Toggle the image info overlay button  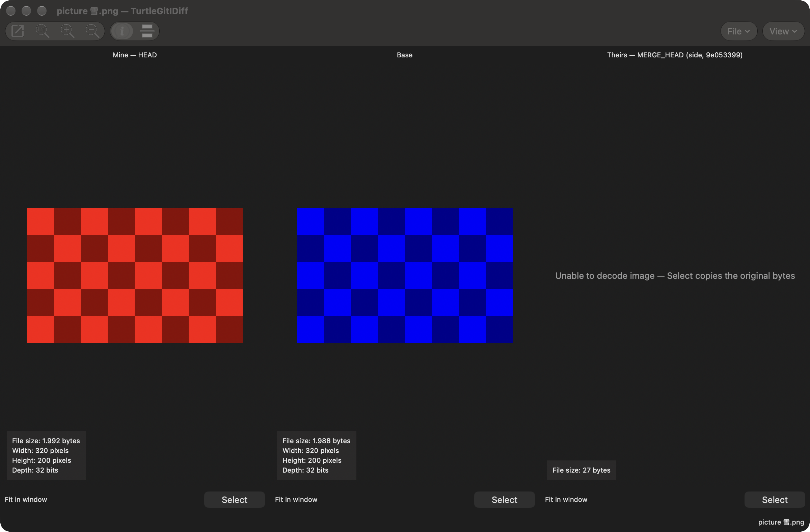click(122, 31)
